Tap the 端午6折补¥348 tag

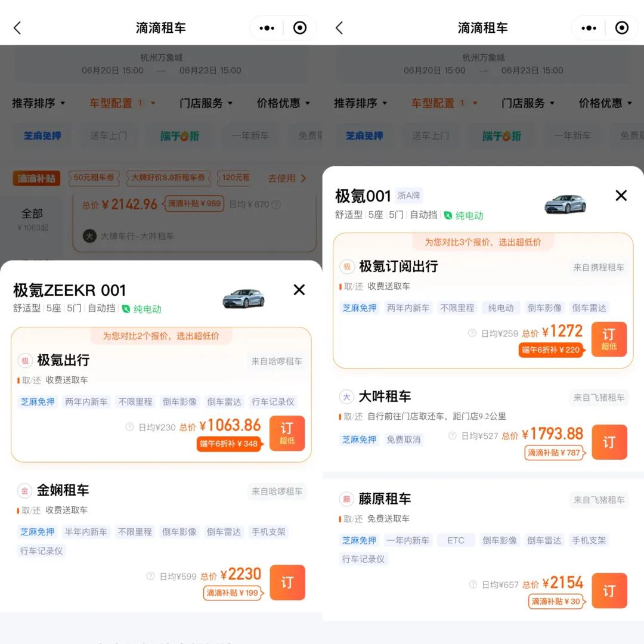coord(229,444)
